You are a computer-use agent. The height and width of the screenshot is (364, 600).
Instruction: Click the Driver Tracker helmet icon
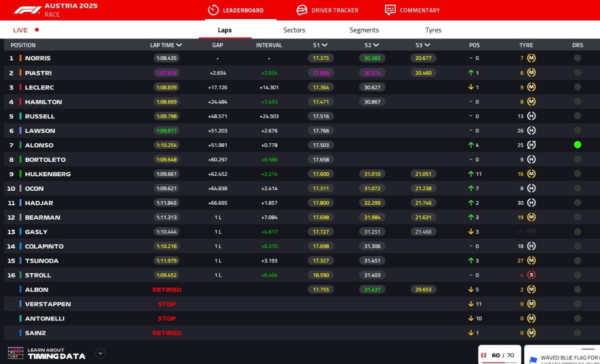[x=301, y=10]
